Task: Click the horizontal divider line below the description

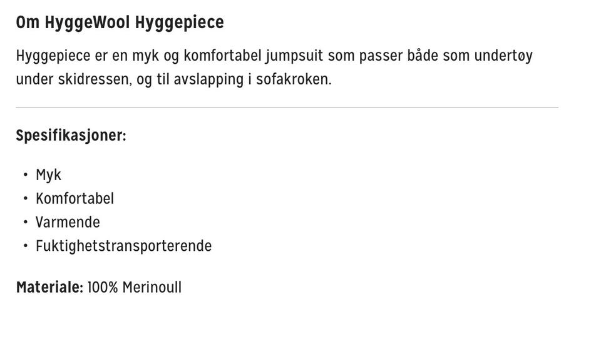Action: point(287,108)
